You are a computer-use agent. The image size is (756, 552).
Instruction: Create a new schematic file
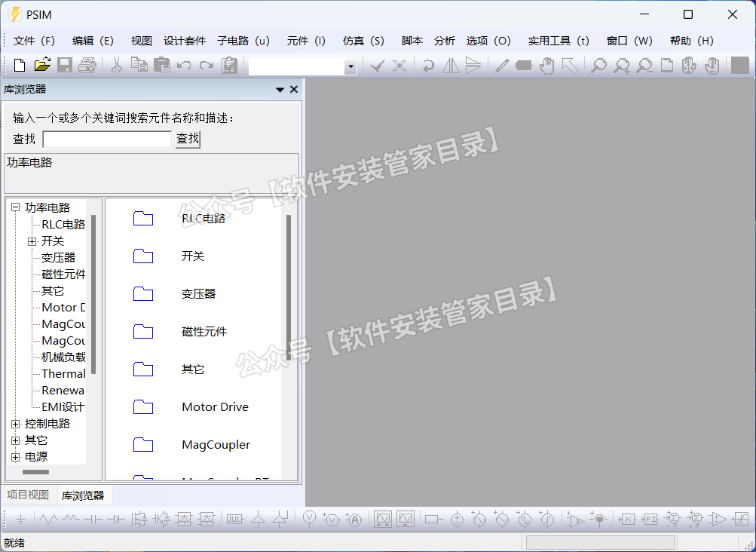pyautogui.click(x=20, y=65)
